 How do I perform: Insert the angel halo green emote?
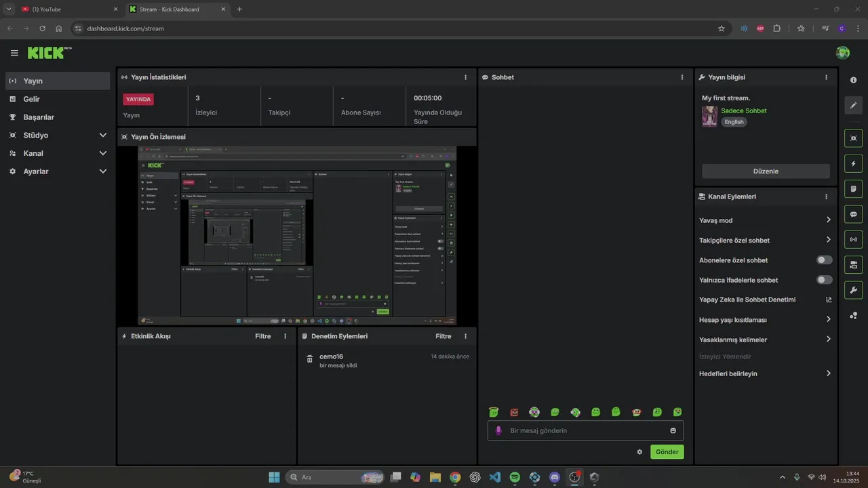(x=494, y=412)
